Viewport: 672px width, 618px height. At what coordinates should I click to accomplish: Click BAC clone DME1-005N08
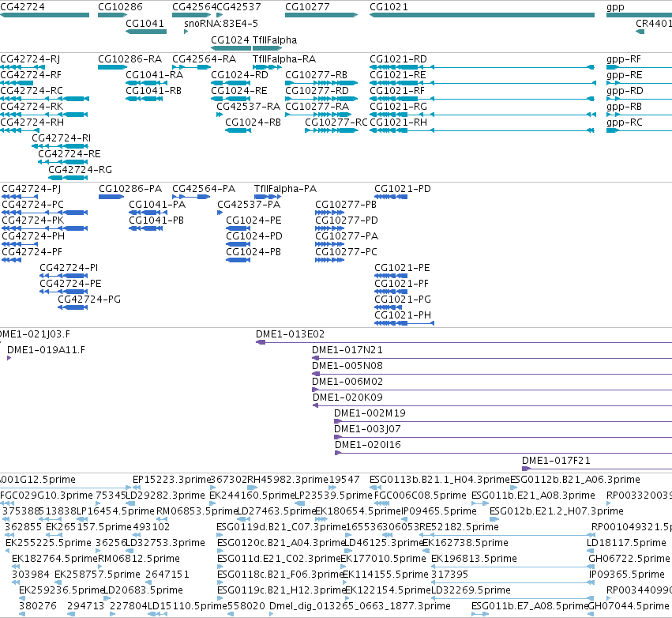(492, 374)
